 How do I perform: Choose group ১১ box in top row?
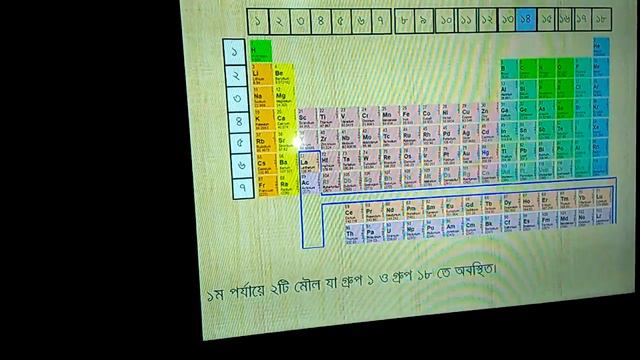point(466,20)
